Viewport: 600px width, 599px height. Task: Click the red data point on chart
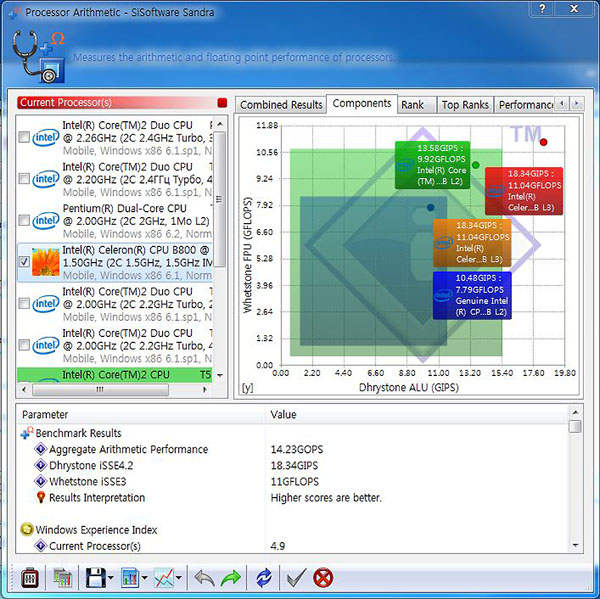point(543,142)
